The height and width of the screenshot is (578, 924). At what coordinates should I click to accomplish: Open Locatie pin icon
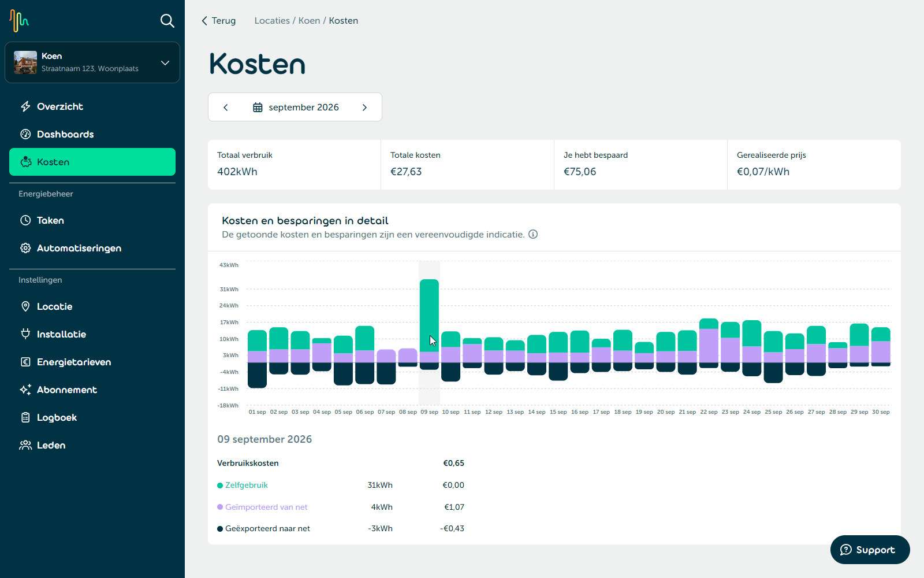[25, 306]
